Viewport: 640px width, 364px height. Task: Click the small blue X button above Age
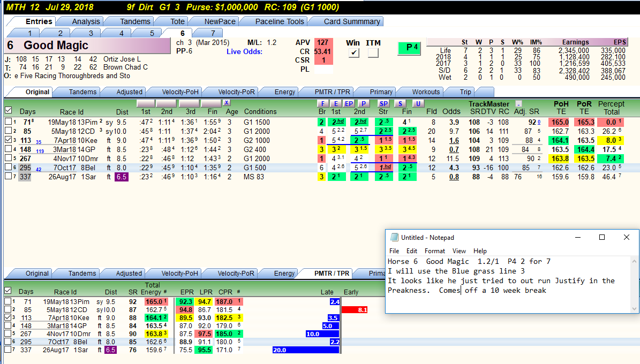tap(227, 103)
